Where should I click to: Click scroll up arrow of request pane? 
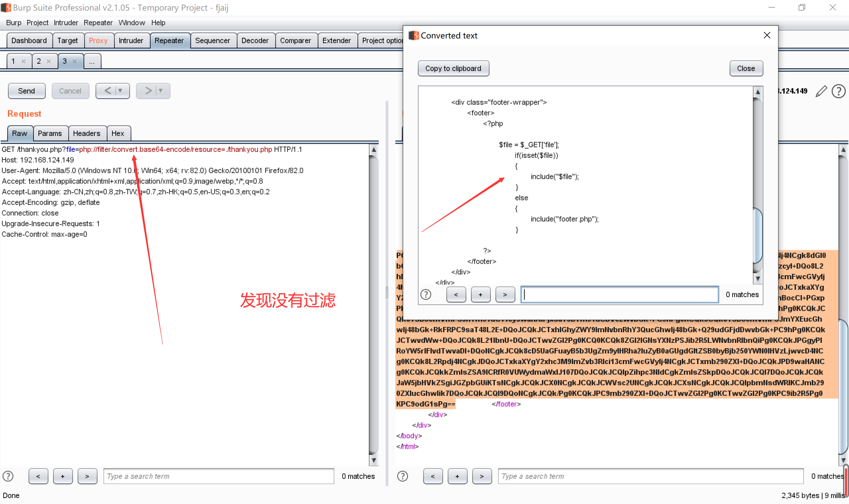point(373,150)
